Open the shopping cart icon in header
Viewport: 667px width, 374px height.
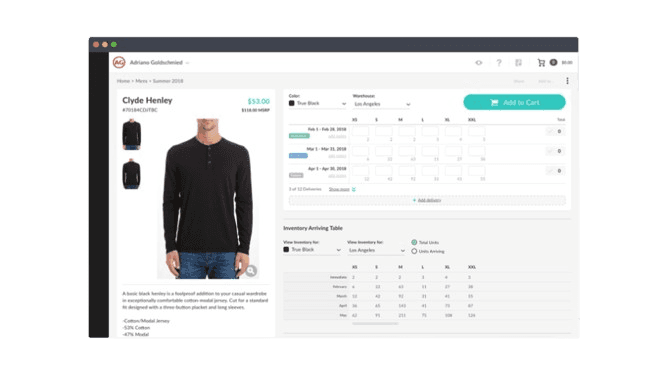541,63
